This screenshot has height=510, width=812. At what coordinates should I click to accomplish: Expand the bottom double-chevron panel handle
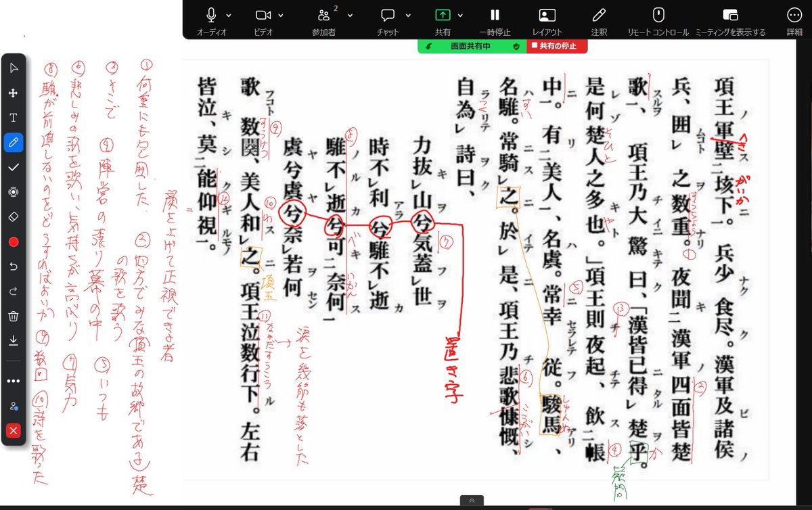click(x=471, y=501)
